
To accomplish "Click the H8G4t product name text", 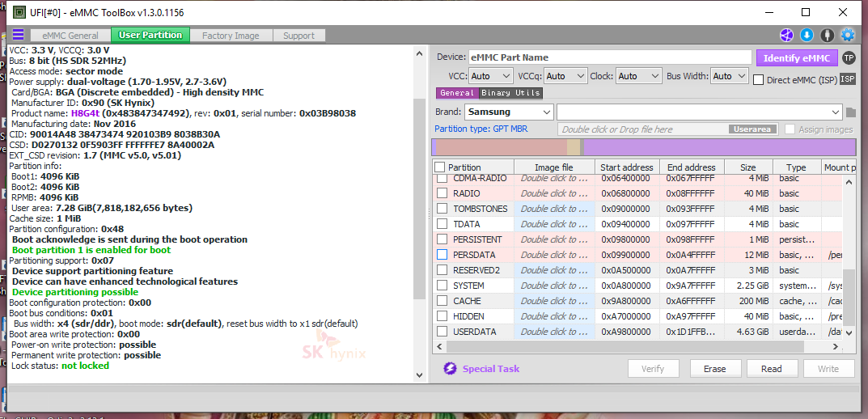I will [83, 113].
